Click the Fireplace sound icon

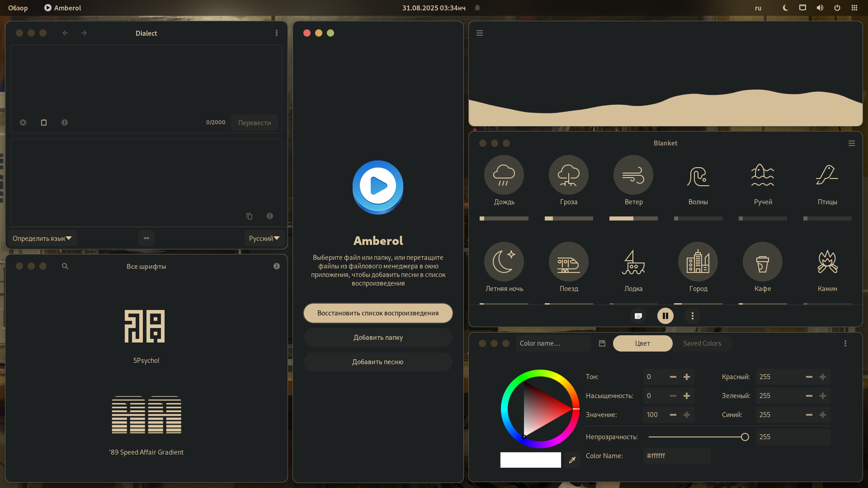(x=827, y=262)
